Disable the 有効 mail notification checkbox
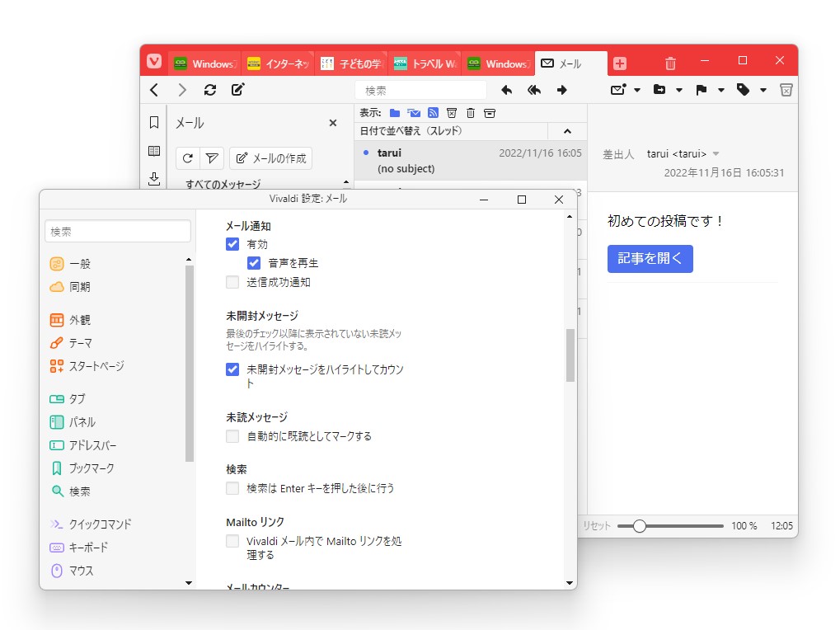The width and height of the screenshot is (840, 630). pos(232,244)
